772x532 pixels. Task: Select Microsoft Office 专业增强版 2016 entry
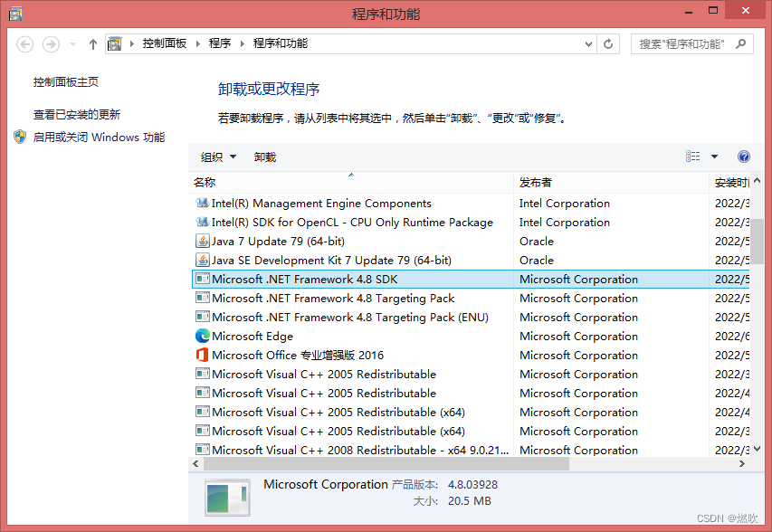[x=471, y=356]
